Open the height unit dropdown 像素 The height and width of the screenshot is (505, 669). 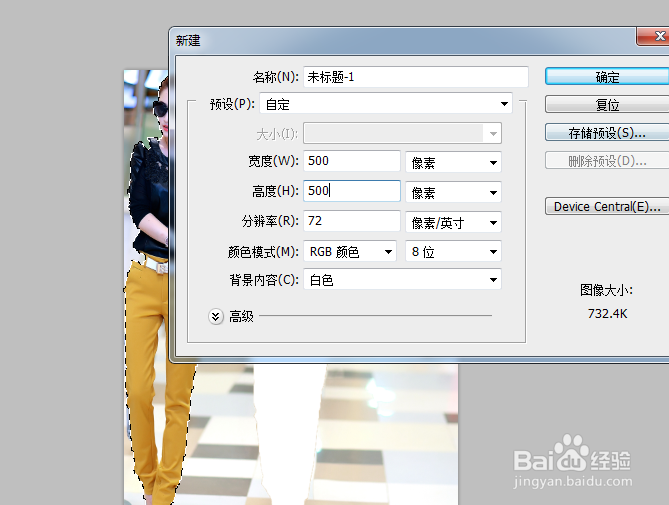click(x=453, y=192)
